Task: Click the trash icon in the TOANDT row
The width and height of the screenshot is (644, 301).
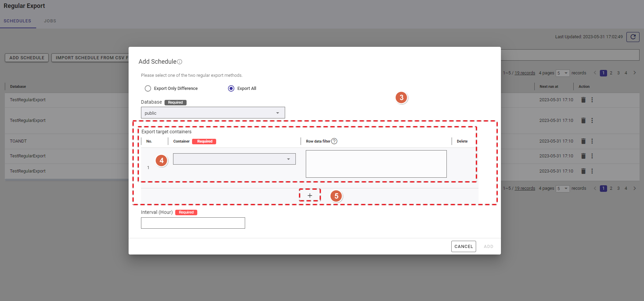Action: pos(583,141)
